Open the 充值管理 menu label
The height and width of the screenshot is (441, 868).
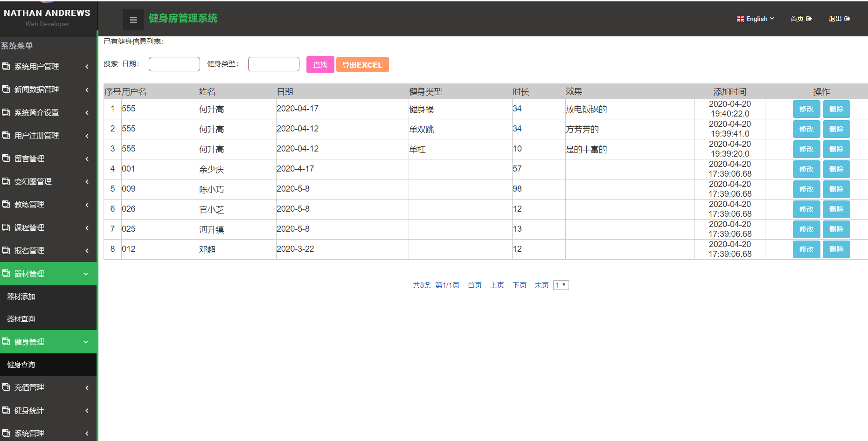(x=29, y=387)
